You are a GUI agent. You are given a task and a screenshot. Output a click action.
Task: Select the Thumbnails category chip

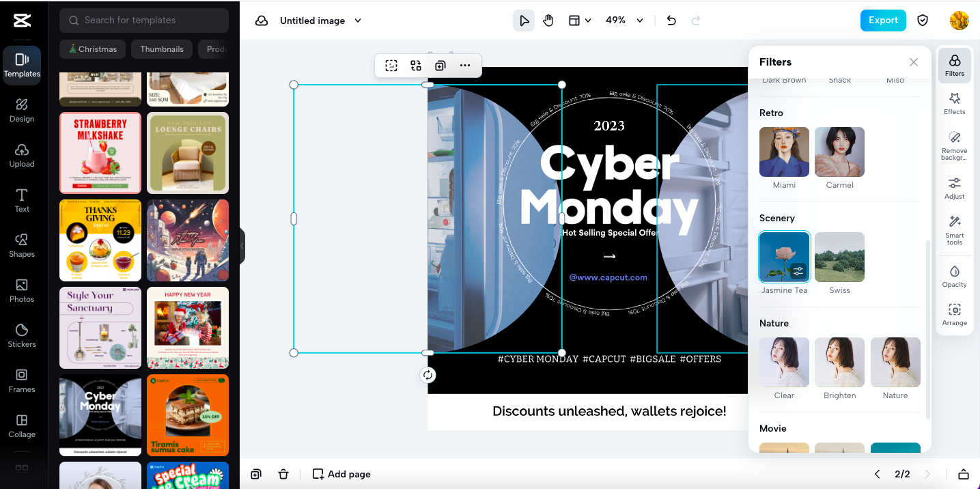(x=162, y=49)
